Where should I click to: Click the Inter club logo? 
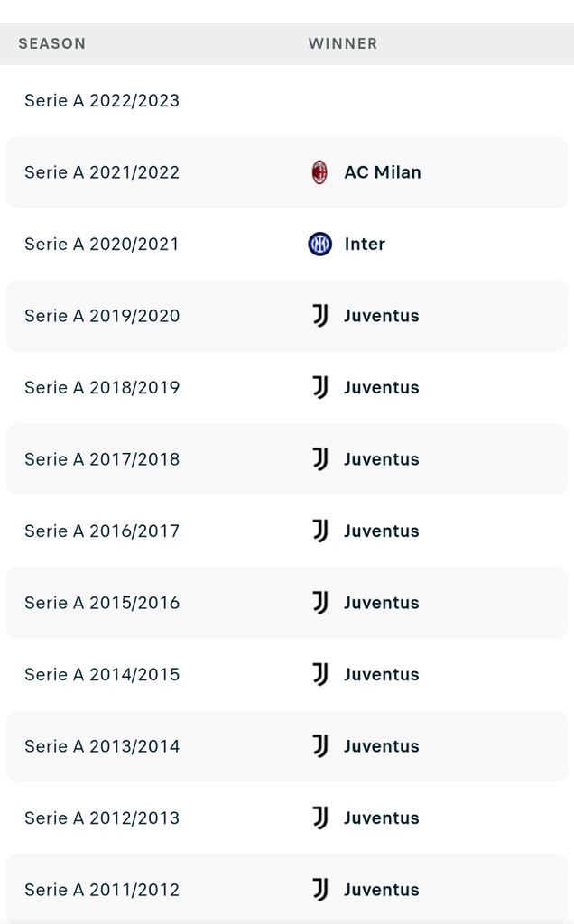point(319,244)
